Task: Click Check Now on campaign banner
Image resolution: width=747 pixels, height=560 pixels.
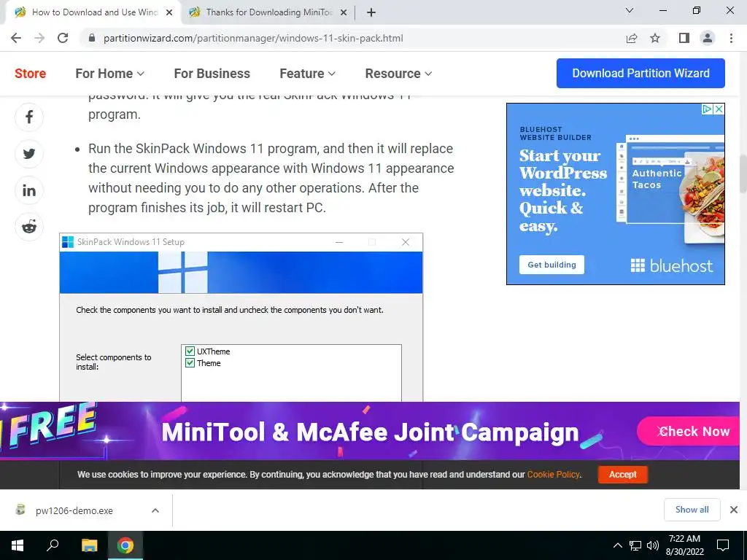Action: pos(689,432)
